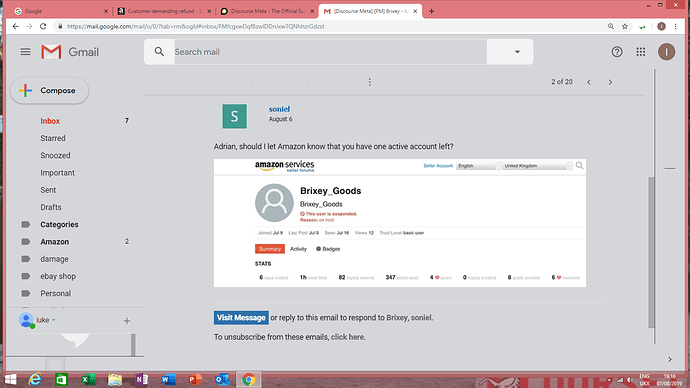The width and height of the screenshot is (690, 388).
Task: Expand side panel arrow at bottom right
Action: tap(670, 359)
